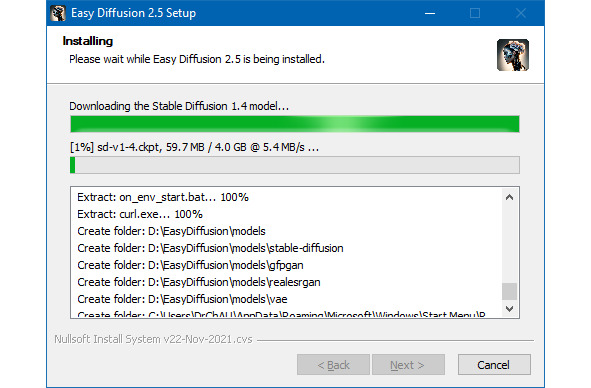Select the models\vae folder log entry

pyautogui.click(x=182, y=299)
